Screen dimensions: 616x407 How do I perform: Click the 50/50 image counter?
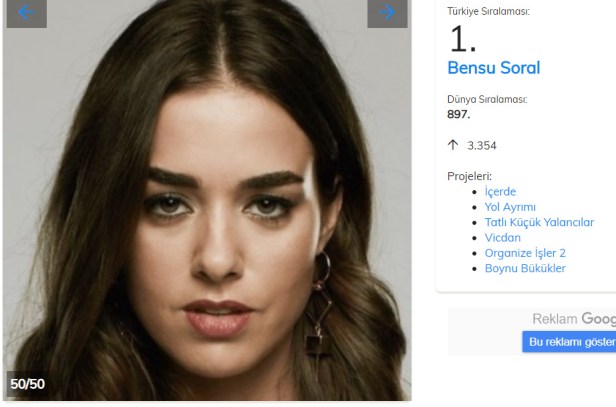28,384
